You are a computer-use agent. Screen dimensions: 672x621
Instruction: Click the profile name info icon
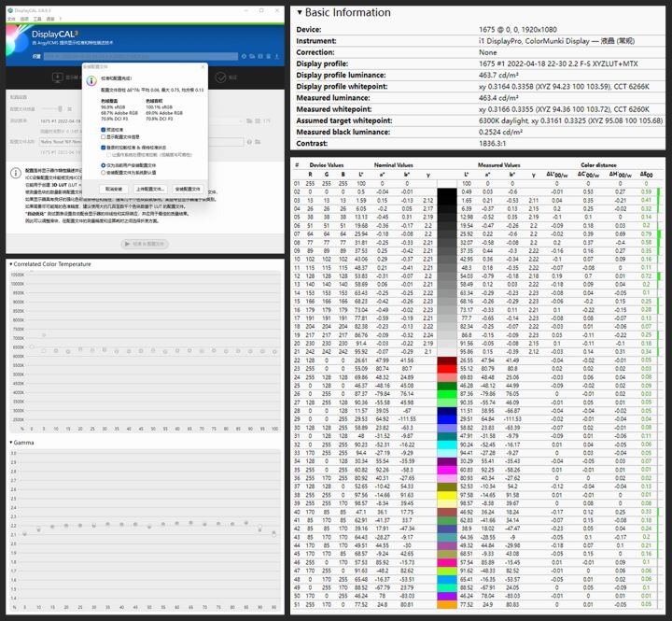[x=249, y=142]
